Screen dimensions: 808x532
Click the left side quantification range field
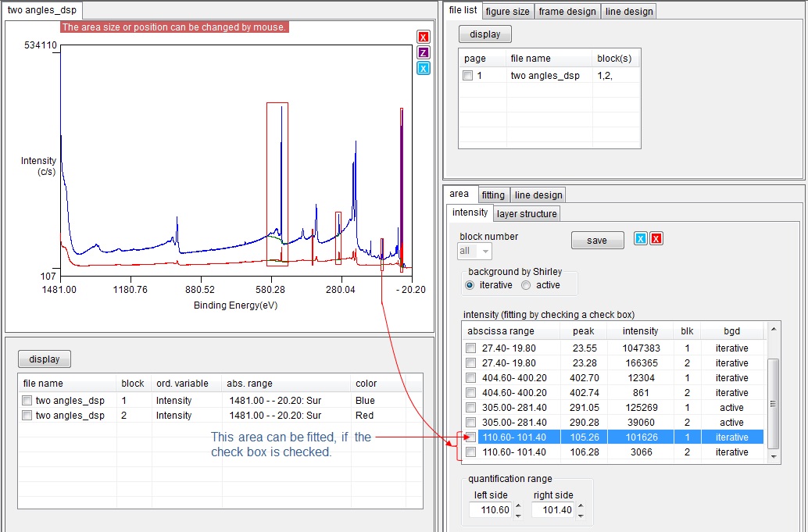pyautogui.click(x=491, y=510)
